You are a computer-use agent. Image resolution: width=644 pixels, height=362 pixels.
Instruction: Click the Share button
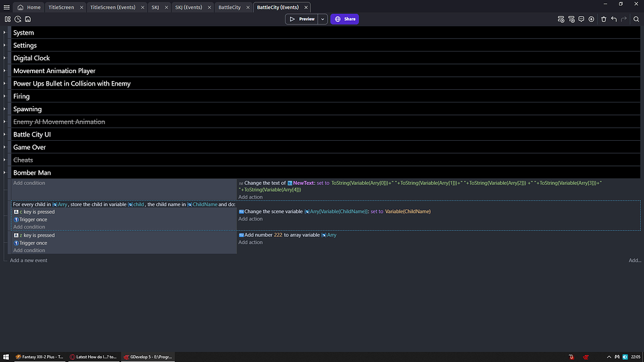pyautogui.click(x=344, y=19)
